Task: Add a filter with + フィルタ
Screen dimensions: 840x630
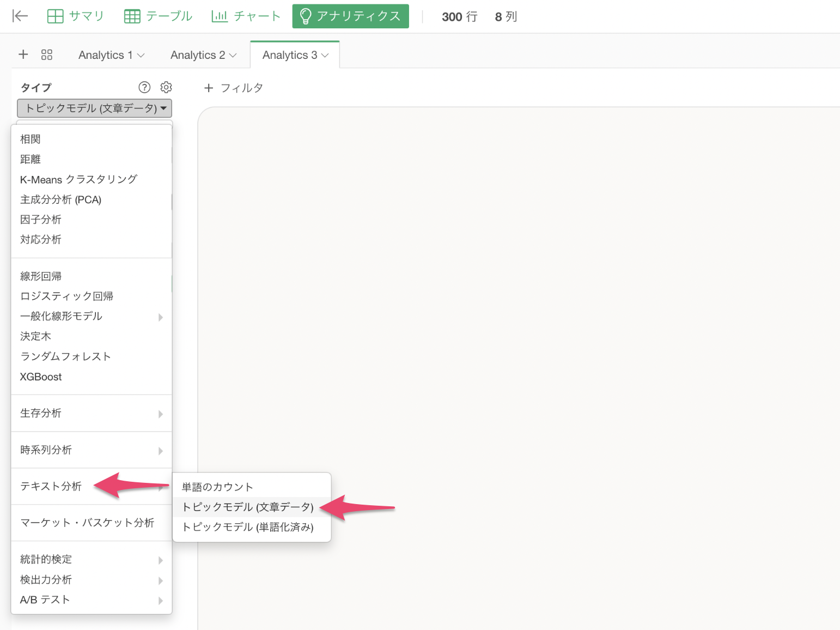Action: pos(233,88)
